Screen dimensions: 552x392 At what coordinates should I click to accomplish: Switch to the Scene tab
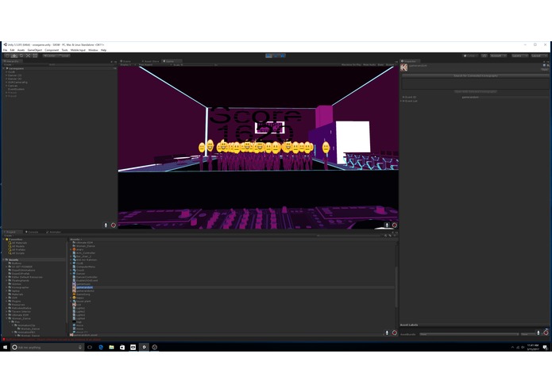(126, 61)
